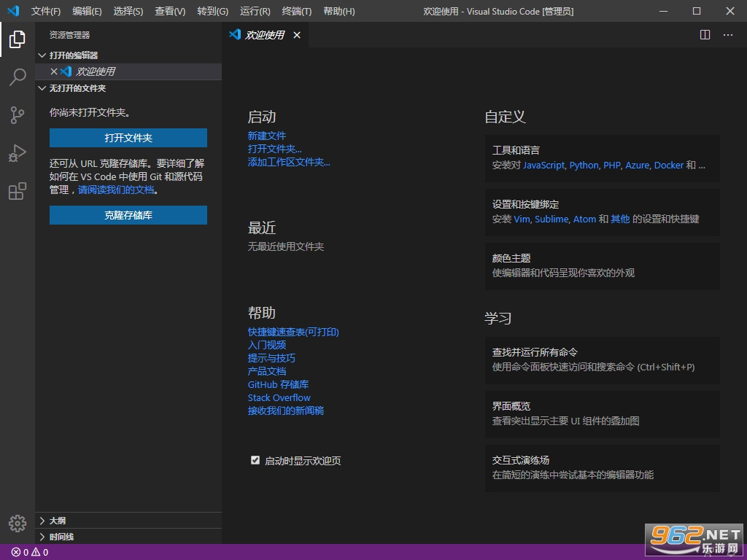Open the Source Control icon

tap(18, 114)
